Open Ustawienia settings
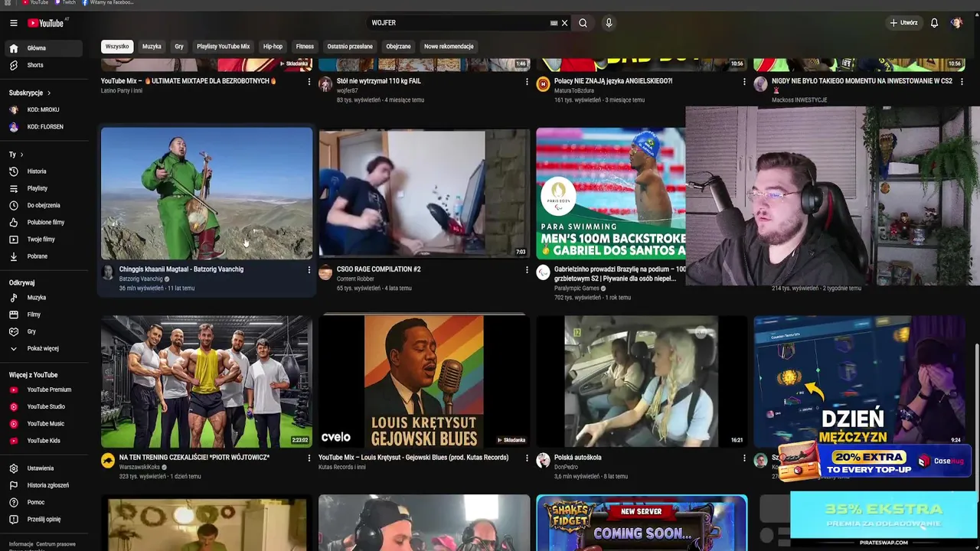This screenshot has height=551, width=980. [43, 468]
